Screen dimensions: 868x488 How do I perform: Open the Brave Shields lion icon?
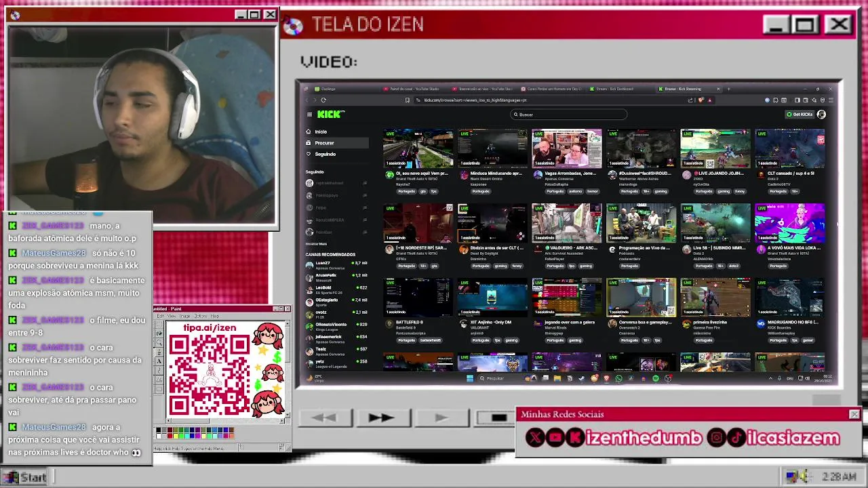(701, 100)
